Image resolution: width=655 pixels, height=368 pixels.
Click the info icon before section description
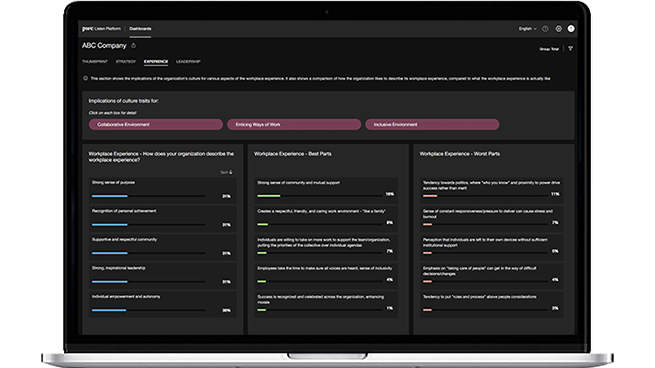click(x=86, y=78)
